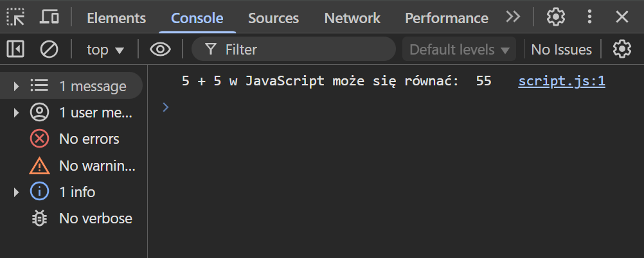The width and height of the screenshot is (644, 258).
Task: Activate the inspect element picker icon
Action: click(x=15, y=17)
